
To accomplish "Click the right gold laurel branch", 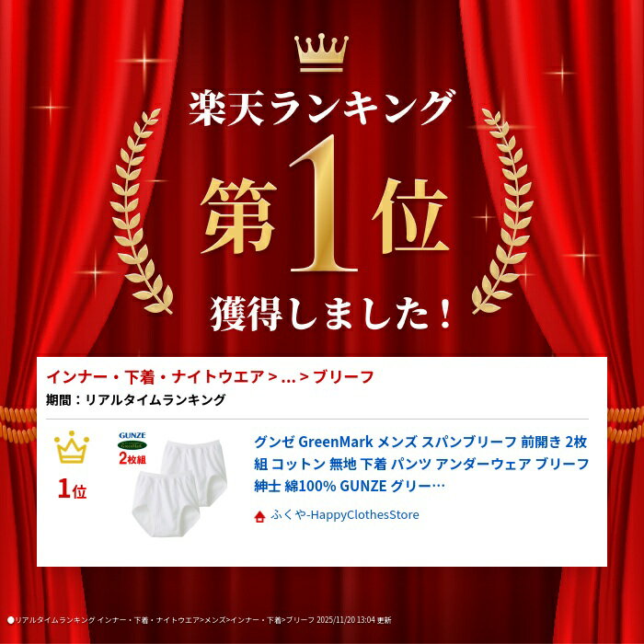I will pyautogui.click(x=502, y=211).
